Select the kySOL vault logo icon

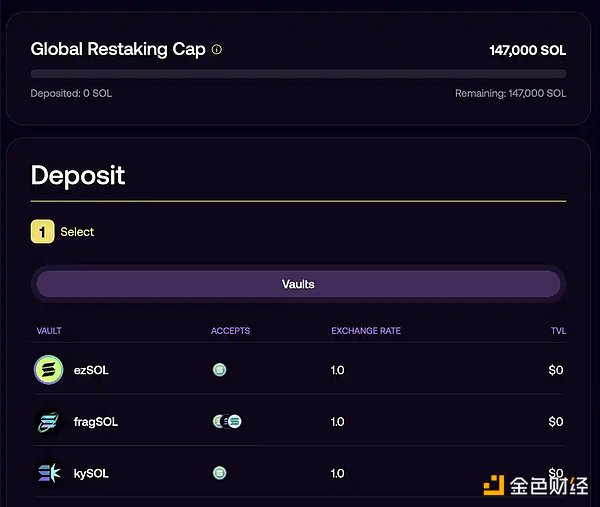[48, 473]
